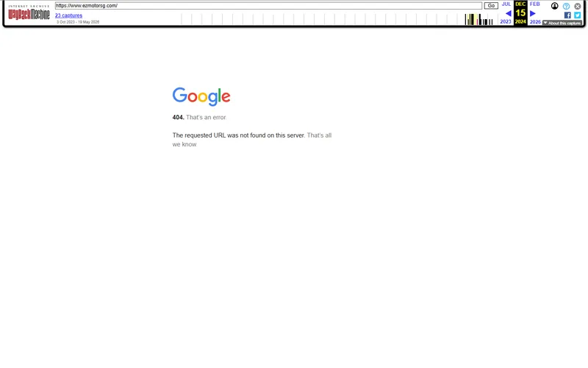Image resolution: width=588 pixels, height=368 pixels.
Task: Jump to the FEB next month capture
Action: [535, 4]
